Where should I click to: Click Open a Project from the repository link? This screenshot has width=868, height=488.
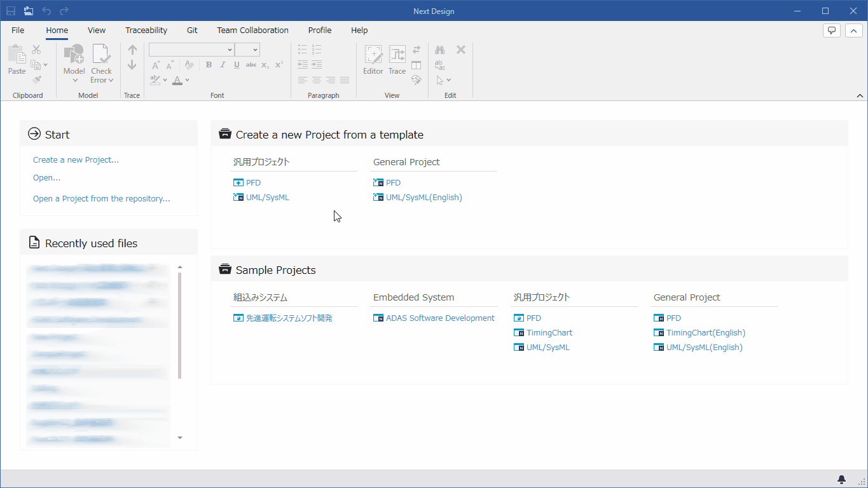tap(102, 199)
